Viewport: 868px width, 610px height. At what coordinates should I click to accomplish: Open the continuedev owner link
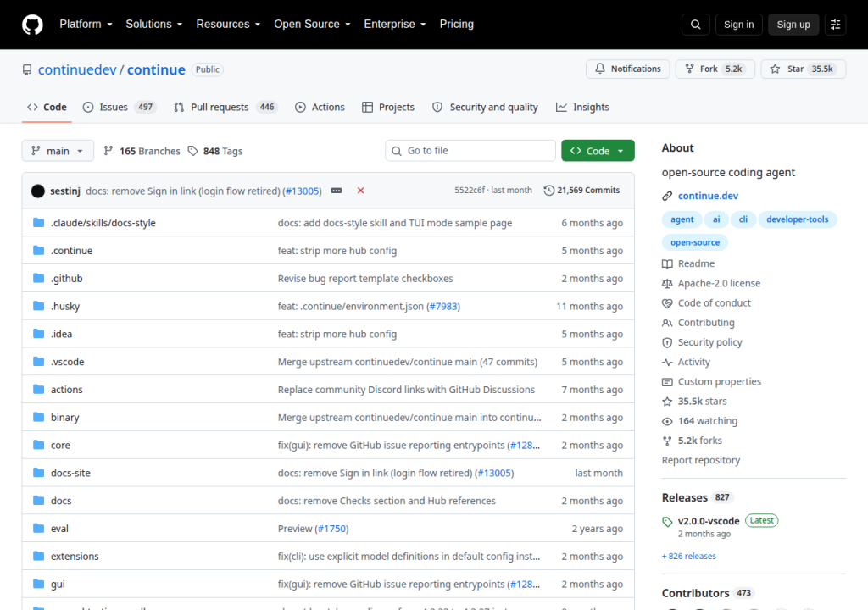click(x=77, y=69)
